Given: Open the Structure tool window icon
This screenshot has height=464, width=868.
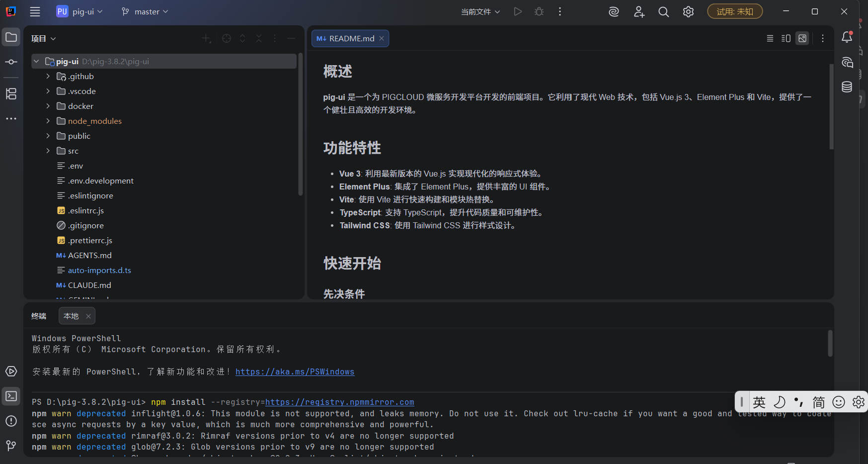Looking at the screenshot, I should [x=11, y=93].
